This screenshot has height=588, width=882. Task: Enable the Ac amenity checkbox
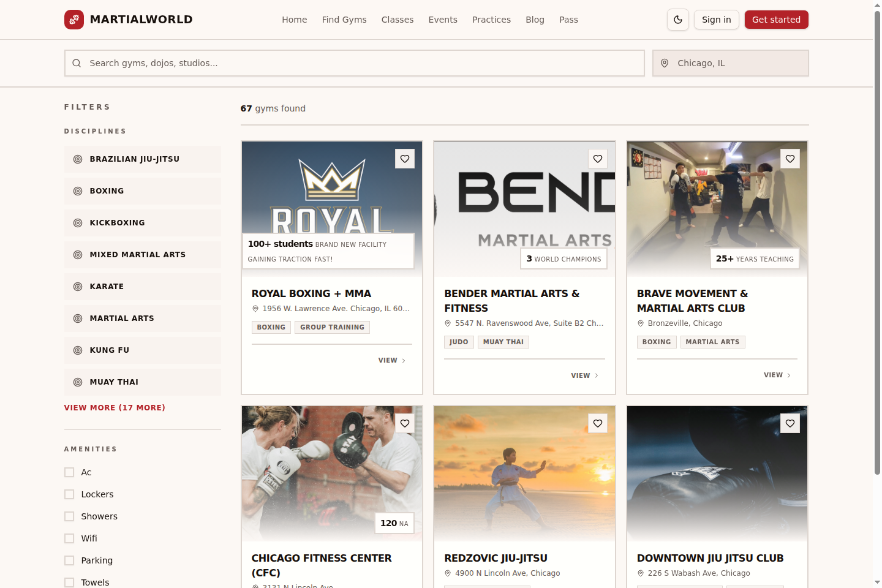(69, 472)
